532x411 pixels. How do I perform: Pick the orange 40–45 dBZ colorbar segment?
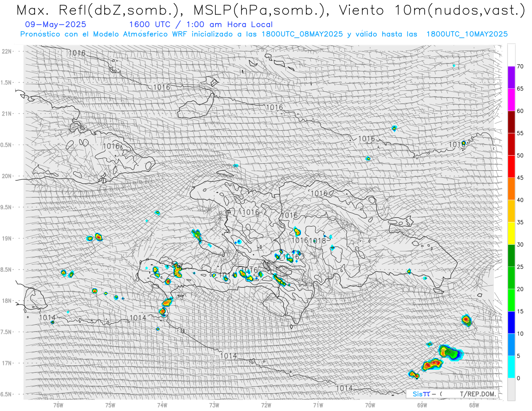pos(511,189)
